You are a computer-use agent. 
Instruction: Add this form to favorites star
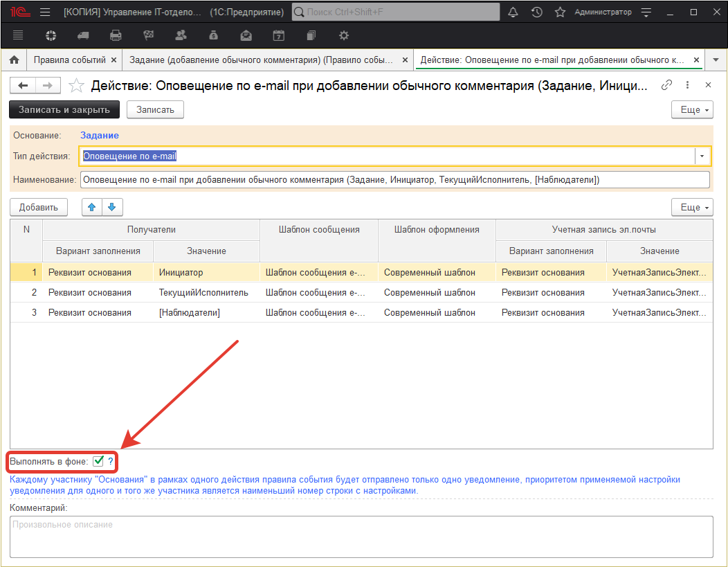[77, 85]
